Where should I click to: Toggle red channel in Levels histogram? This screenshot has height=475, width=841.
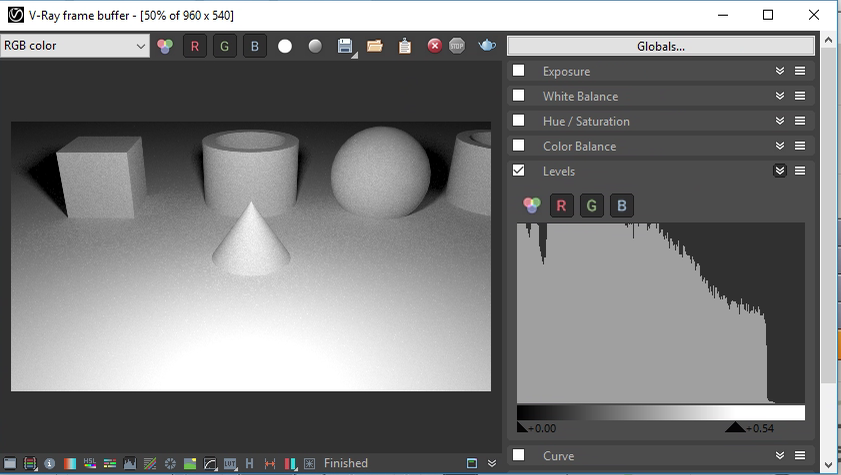(562, 205)
